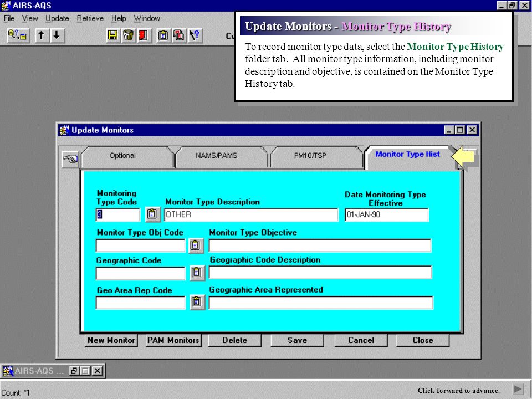Click the Cancel button
Image resolution: width=532 pixels, height=399 pixels.
tap(361, 340)
